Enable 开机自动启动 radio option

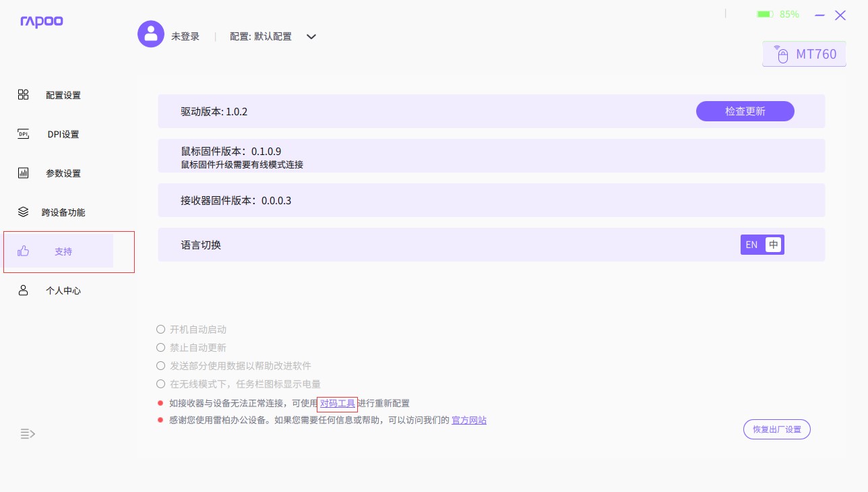tap(160, 330)
